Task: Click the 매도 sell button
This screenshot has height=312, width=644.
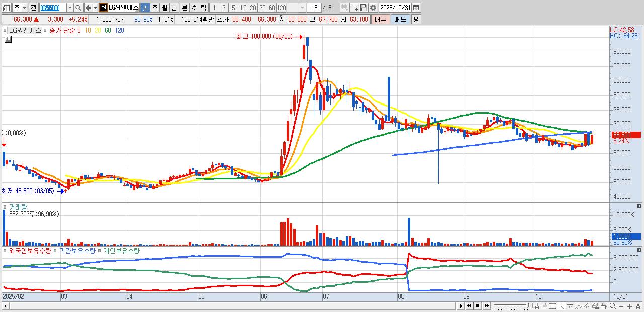Action: click(x=400, y=19)
